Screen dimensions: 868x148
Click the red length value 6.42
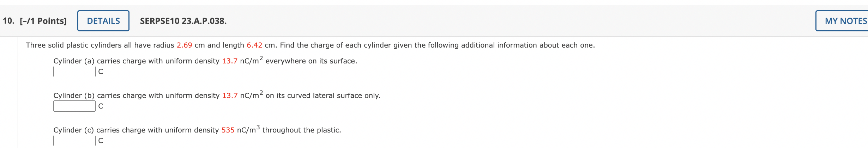click(x=254, y=45)
